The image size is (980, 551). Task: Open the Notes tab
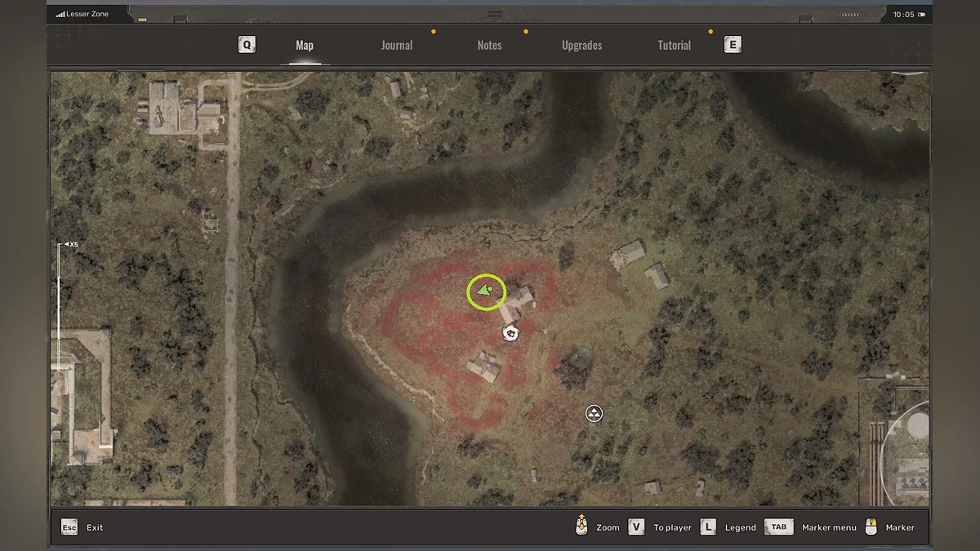(x=489, y=46)
